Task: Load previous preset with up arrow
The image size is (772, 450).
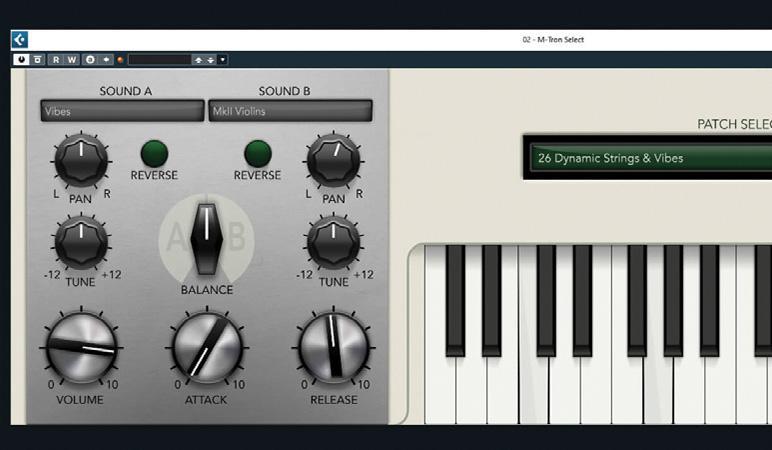Action: point(198,60)
